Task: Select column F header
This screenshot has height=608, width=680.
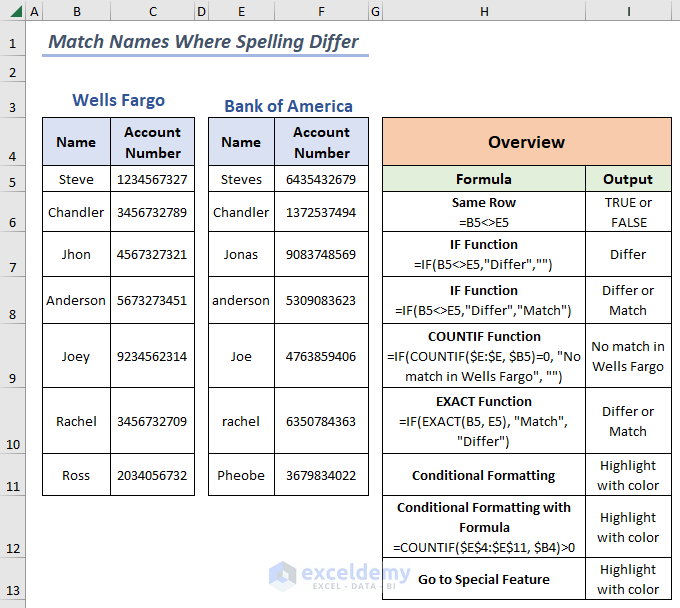Action: [321, 11]
